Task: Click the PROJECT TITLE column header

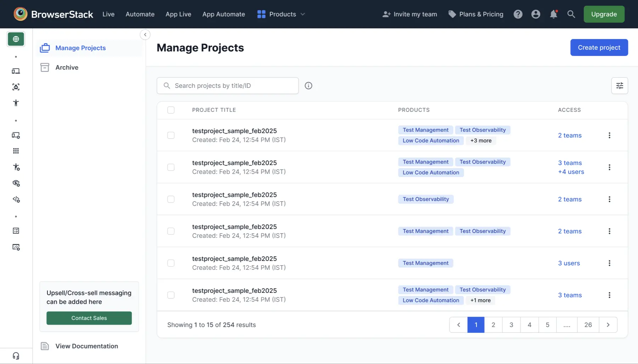Action: coord(214,110)
